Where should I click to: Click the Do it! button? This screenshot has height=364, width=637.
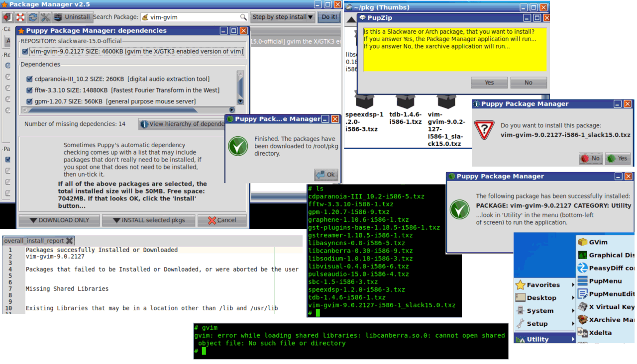point(329,17)
